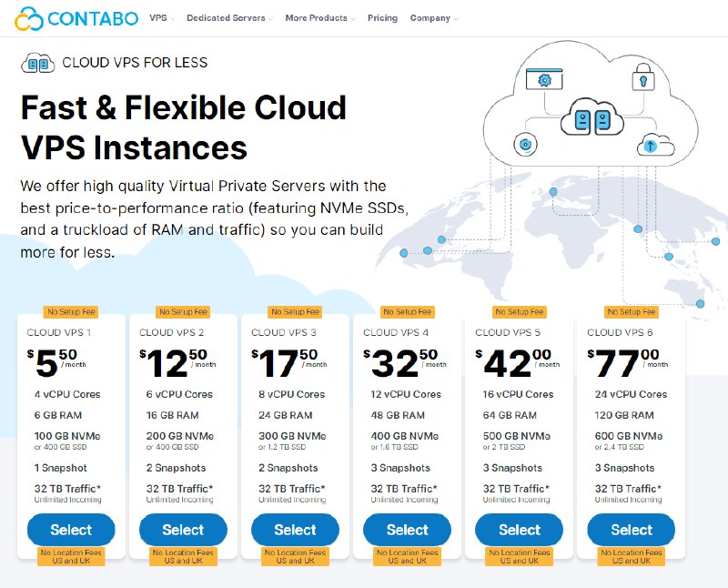728x588 pixels.
Task: Choose the Cloud VPS 3 Select button
Action: (295, 530)
